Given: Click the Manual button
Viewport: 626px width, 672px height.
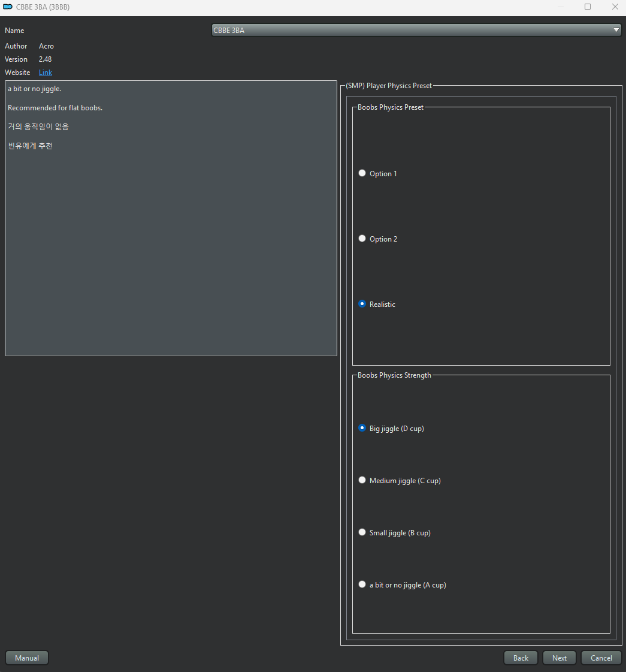Looking at the screenshot, I should tap(27, 658).
